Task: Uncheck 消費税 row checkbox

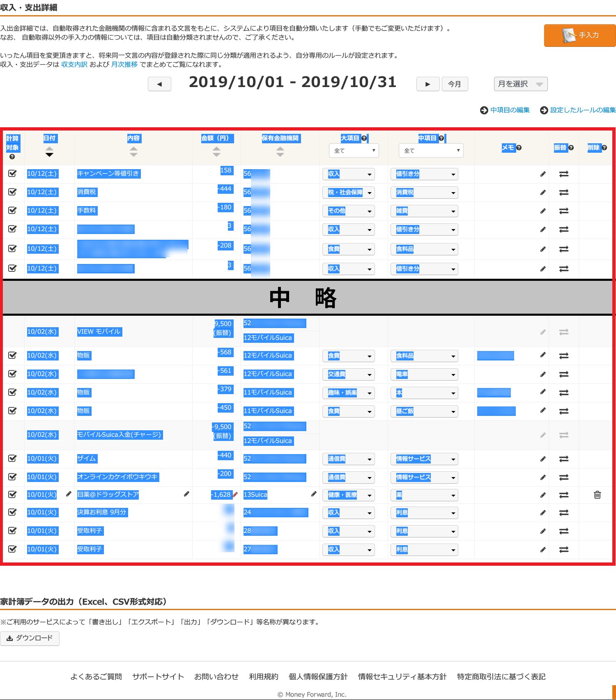Action: click(12, 192)
